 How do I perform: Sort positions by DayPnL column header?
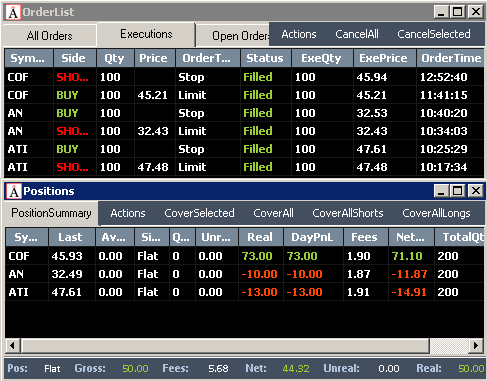[313, 237]
